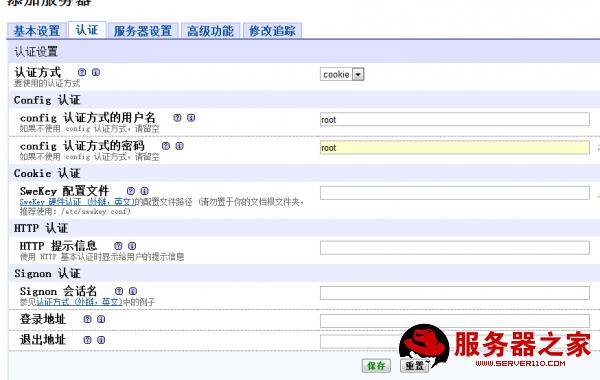Open question-mark help for Signon 会话名
The height and width of the screenshot is (380, 600).
tap(119, 291)
